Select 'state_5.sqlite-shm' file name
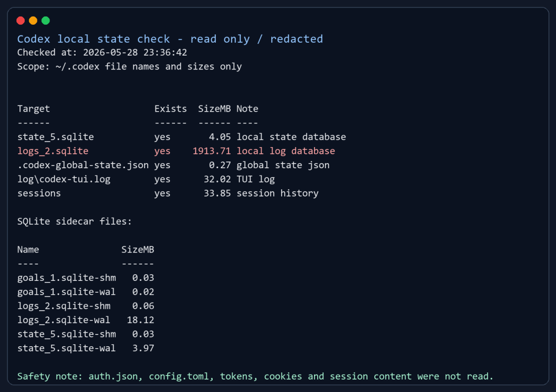 point(66,334)
